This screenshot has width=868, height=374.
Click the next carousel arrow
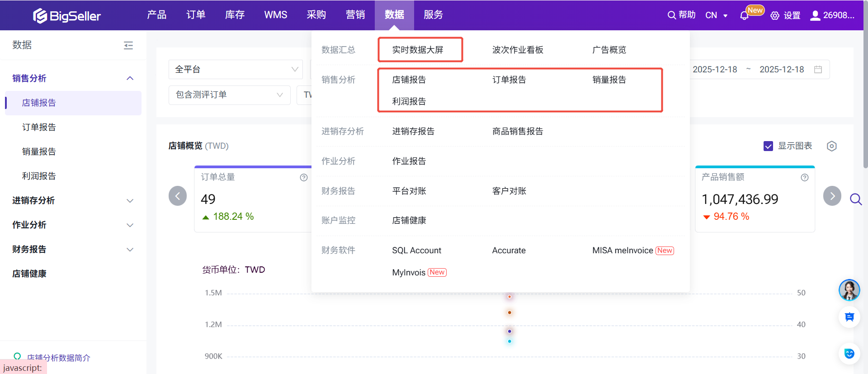click(832, 196)
